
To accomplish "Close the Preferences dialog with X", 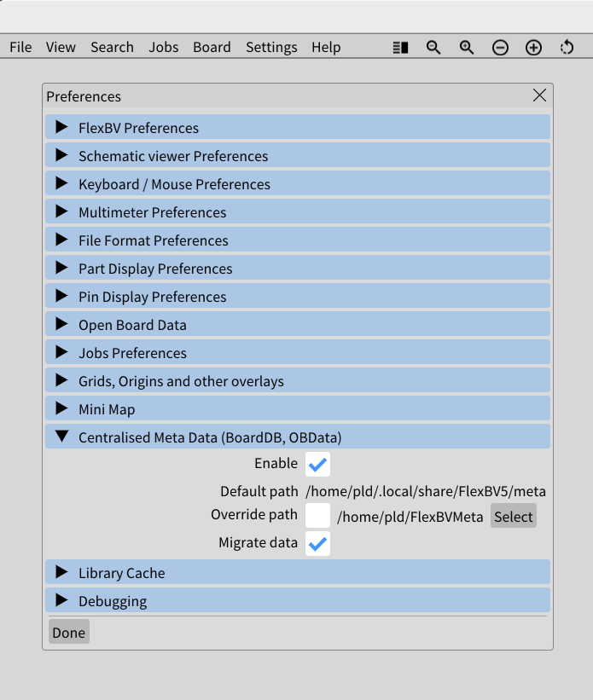I will tap(539, 95).
